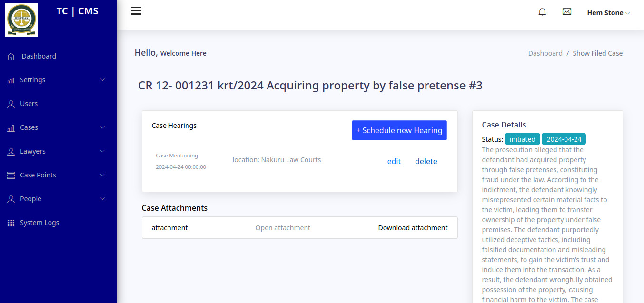The height and width of the screenshot is (303, 644).
Task: Go to Dashboard in the sidebar menu
Action: (39, 56)
